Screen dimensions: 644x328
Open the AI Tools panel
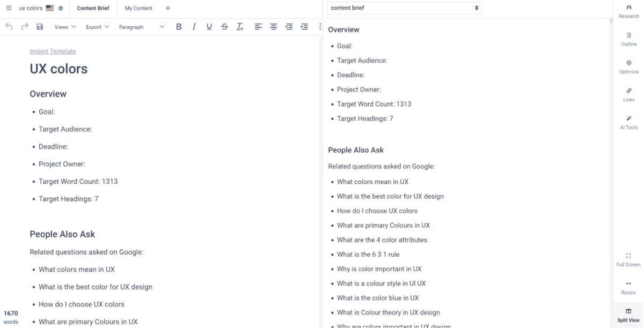pos(628,123)
